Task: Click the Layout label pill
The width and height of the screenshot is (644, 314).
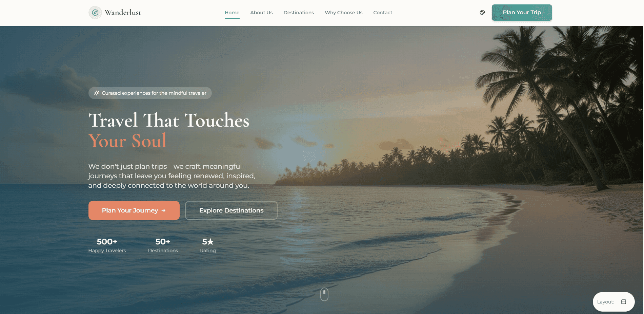Action: [614, 302]
